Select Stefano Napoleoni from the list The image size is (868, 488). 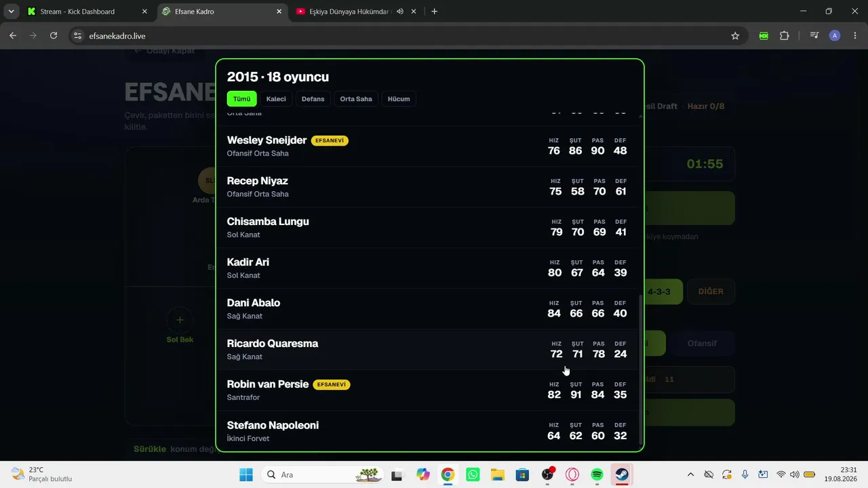tap(427, 431)
